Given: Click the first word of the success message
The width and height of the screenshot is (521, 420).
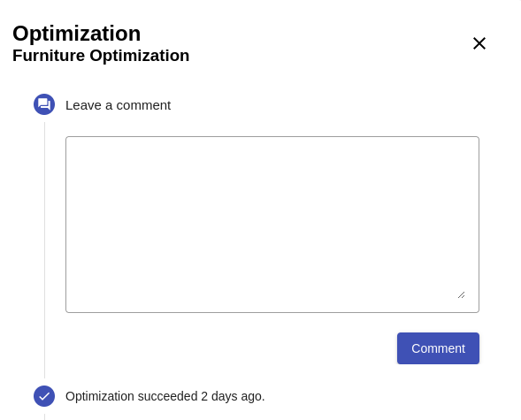Looking at the screenshot, I should 100,396.
